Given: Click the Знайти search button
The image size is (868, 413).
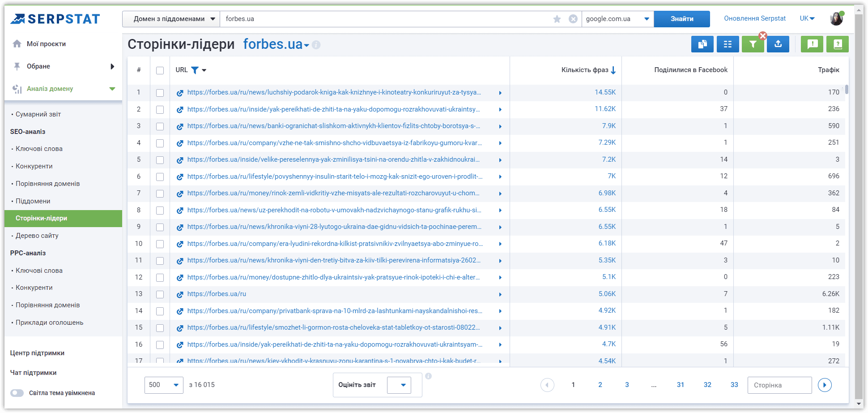Looking at the screenshot, I should [x=682, y=19].
